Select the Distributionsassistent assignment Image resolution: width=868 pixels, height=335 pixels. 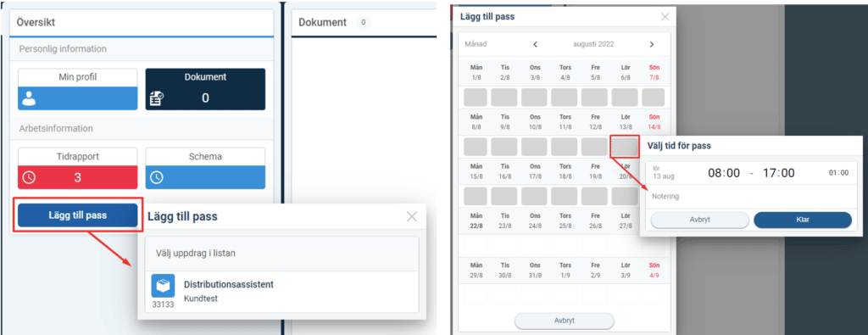281,292
